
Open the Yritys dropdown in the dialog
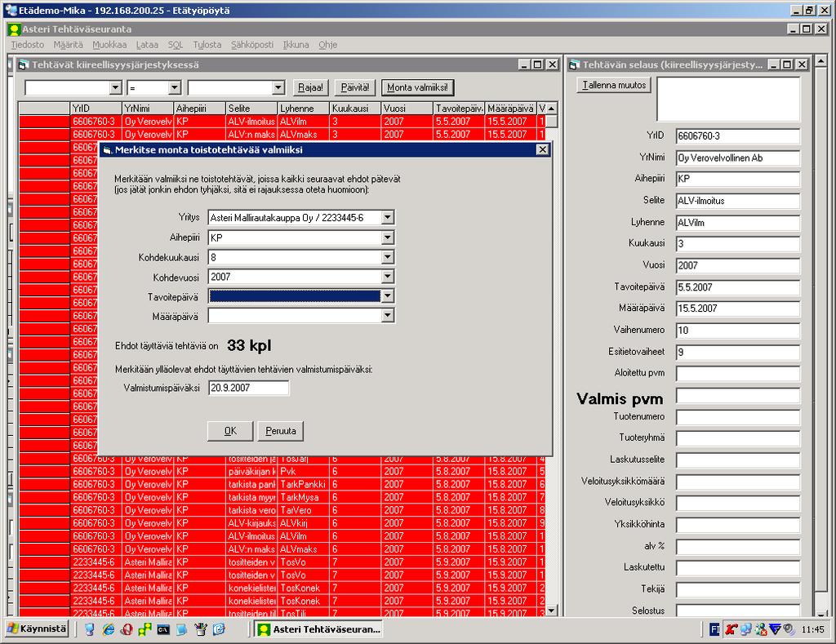pos(388,217)
